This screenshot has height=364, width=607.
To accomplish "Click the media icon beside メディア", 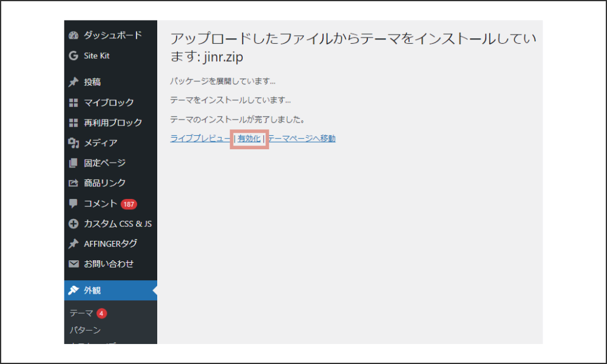I will 73,143.
